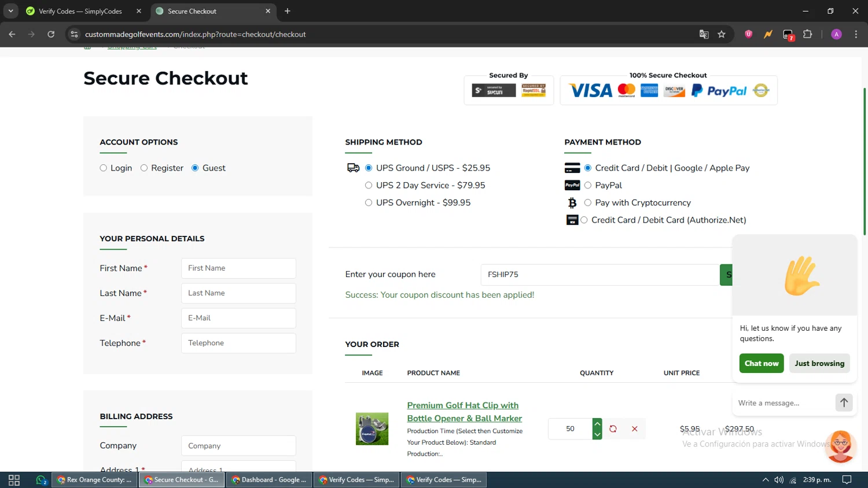Open the Chrome profile avatar
The width and height of the screenshot is (868, 488).
click(836, 34)
